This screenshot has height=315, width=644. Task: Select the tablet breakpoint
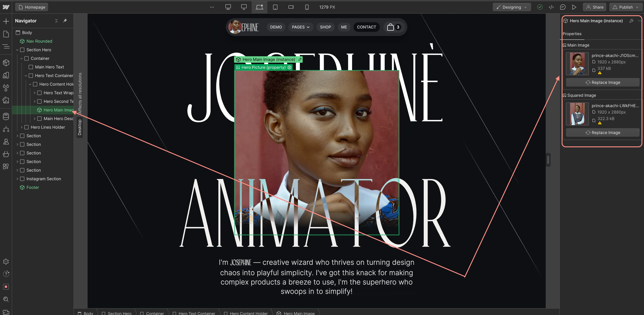point(275,7)
